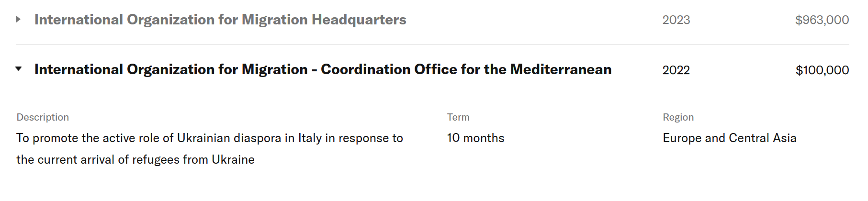Click the $100,000 grant amount
This screenshot has height=201, width=868.
click(x=822, y=70)
